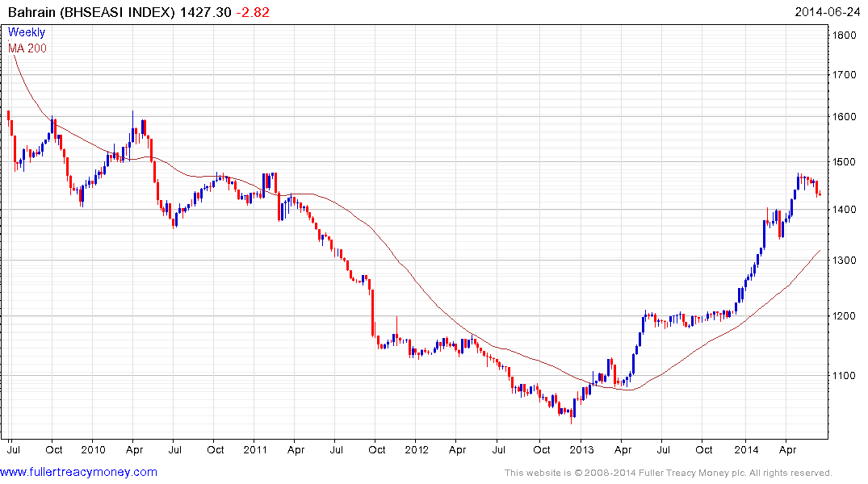Click the index value 1427.30

(x=205, y=12)
